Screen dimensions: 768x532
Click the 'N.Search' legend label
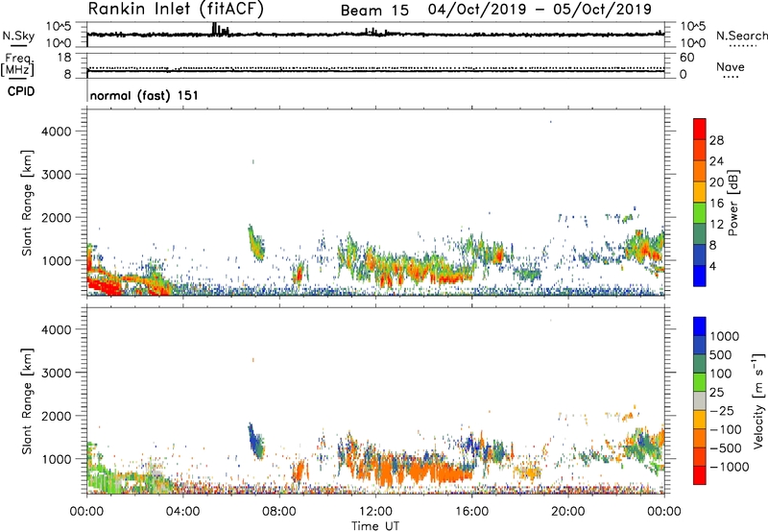(741, 36)
